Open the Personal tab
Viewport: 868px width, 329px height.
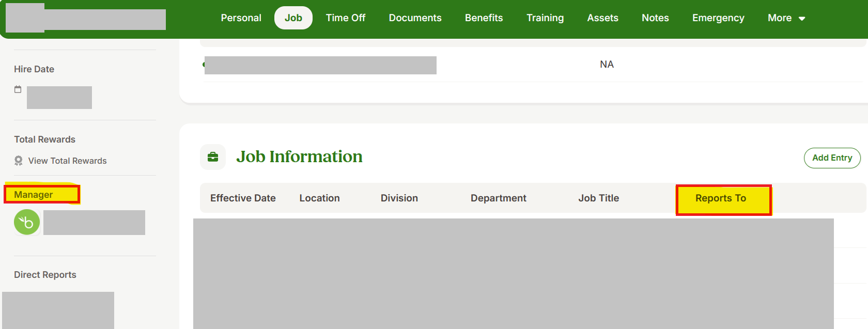click(x=241, y=18)
